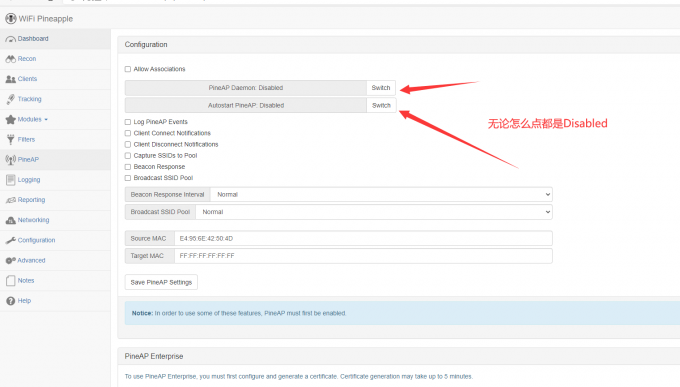Open Broadcast SSID Pool interval dropdown

point(373,212)
